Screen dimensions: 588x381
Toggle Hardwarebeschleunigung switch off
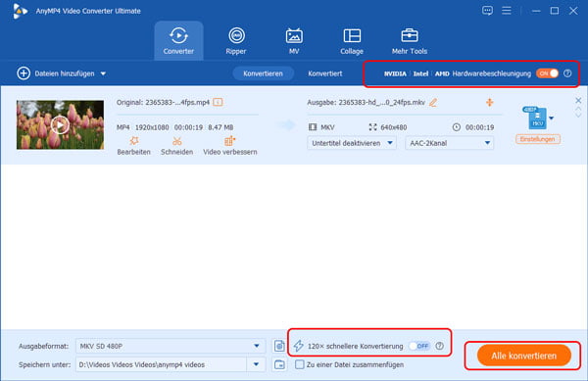pos(547,73)
